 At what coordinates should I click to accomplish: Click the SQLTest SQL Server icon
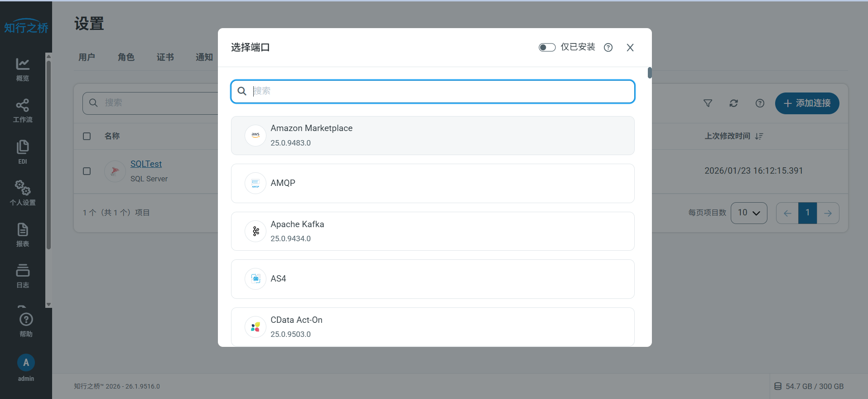(x=115, y=171)
